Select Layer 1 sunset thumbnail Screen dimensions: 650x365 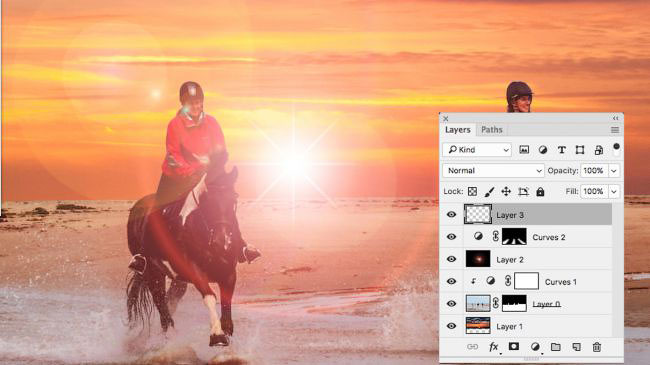click(478, 326)
